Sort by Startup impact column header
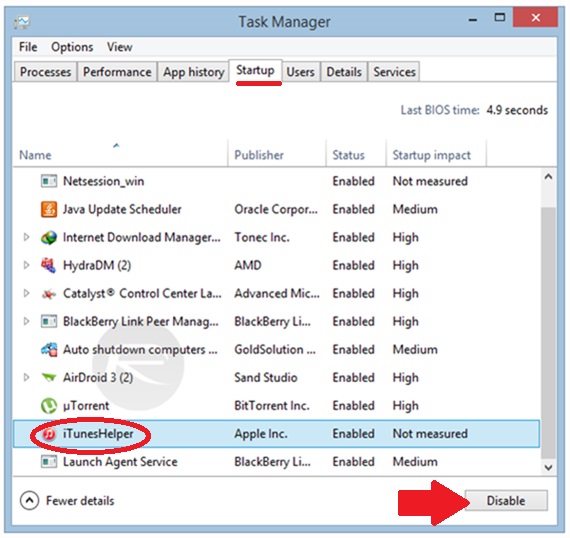 [x=431, y=155]
